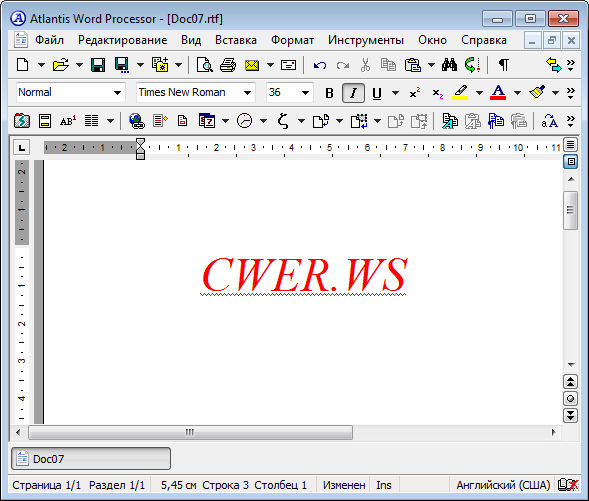
Task: Click Английский (США) language in status bar
Action: click(503, 485)
